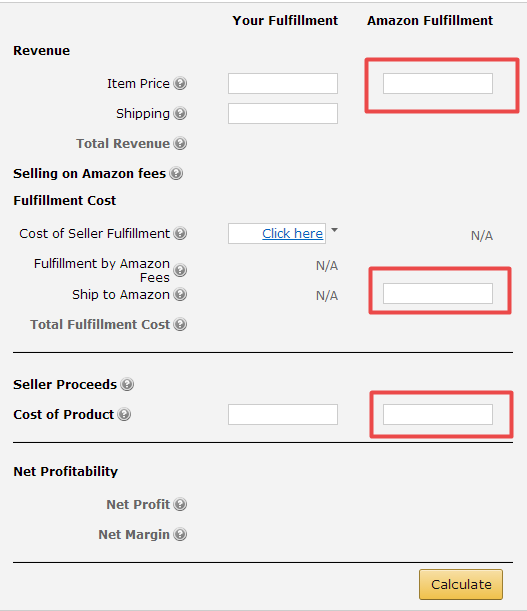The height and width of the screenshot is (611, 527).
Task: Expand the Cost of Seller Fulfillment dropdown arrow
Action: click(334, 230)
